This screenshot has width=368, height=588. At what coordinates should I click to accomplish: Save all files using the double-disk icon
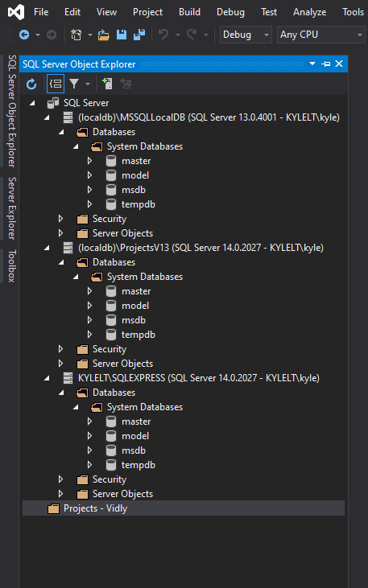pyautogui.click(x=139, y=35)
